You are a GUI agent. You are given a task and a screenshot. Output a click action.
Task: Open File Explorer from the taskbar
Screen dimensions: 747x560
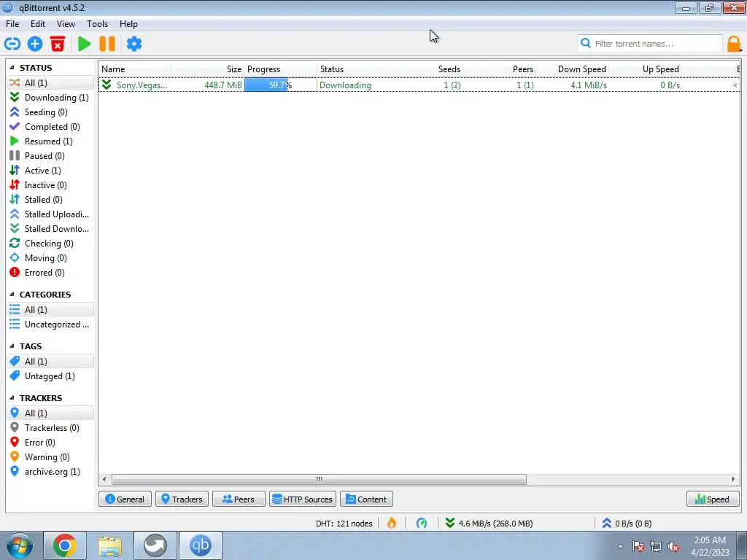point(110,545)
